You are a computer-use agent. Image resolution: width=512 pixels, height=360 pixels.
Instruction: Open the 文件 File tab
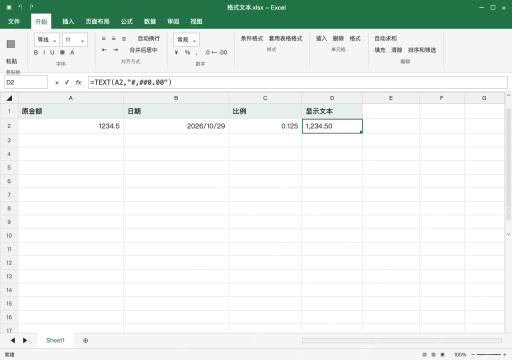pyautogui.click(x=14, y=21)
